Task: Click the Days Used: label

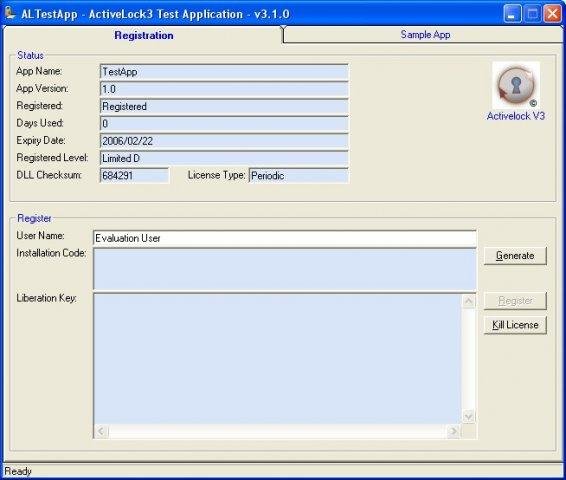Action: pyautogui.click(x=40, y=123)
